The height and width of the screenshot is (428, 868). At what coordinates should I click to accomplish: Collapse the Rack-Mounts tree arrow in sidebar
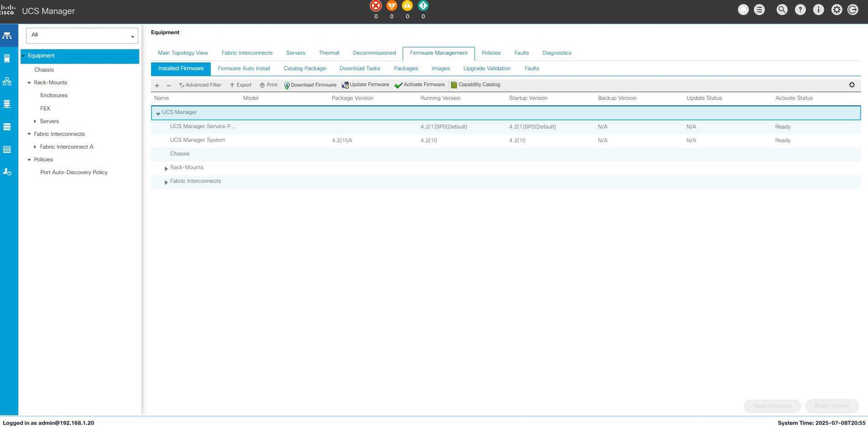(x=29, y=83)
